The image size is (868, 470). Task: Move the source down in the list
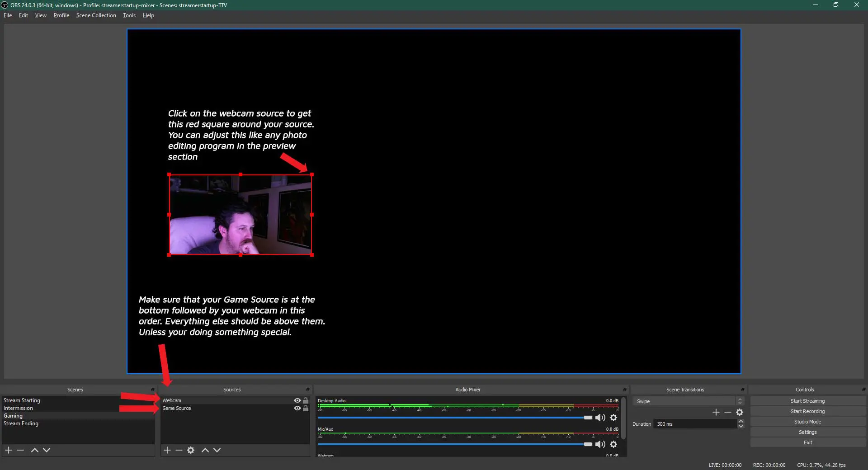click(217, 450)
